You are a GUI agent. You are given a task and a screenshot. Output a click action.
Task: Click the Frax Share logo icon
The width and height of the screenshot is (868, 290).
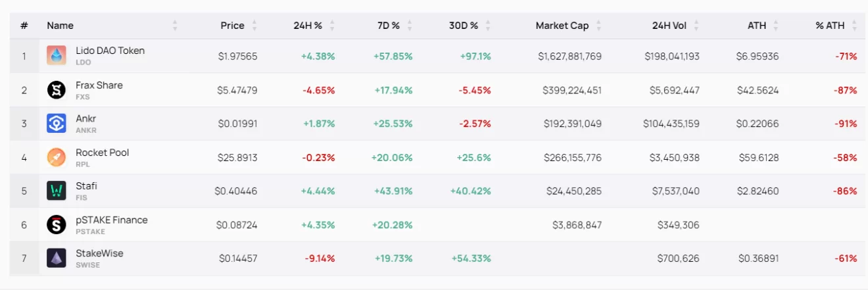click(x=57, y=89)
